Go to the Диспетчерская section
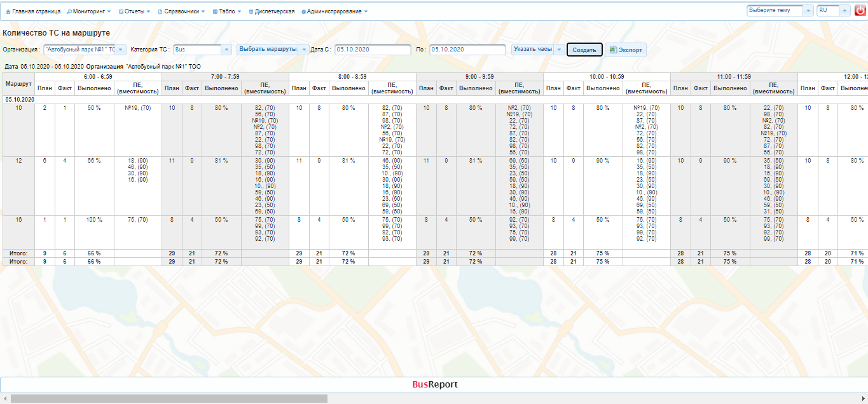 272,11
